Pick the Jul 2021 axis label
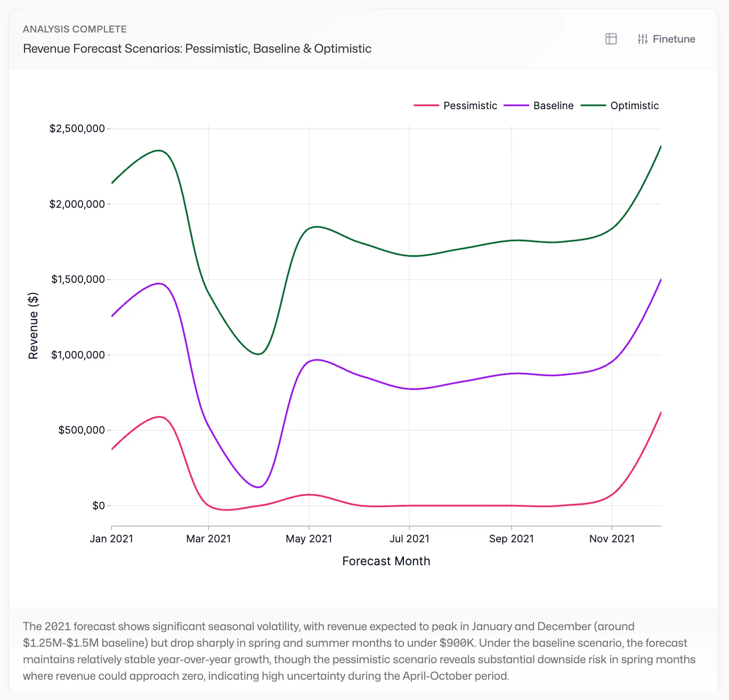This screenshot has width=729, height=700. point(409,539)
